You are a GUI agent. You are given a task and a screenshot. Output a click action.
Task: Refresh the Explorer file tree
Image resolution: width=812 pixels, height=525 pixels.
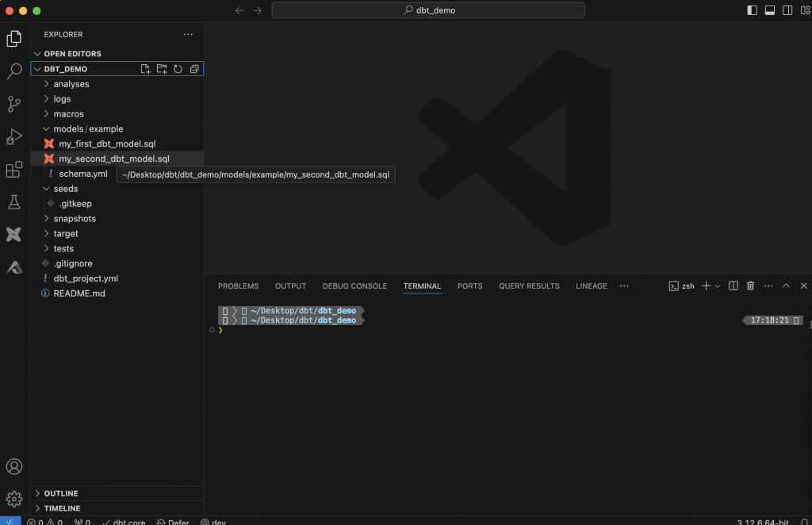click(x=178, y=69)
